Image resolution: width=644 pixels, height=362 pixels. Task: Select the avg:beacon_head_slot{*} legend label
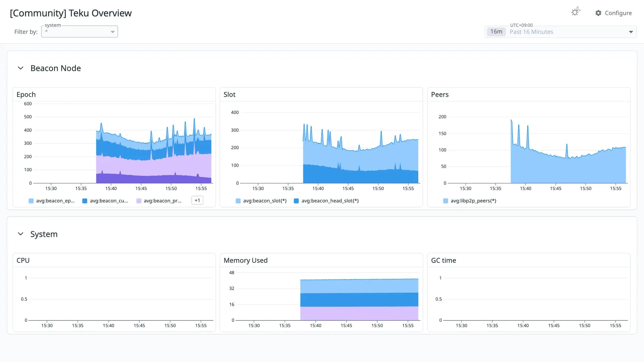pos(330,201)
